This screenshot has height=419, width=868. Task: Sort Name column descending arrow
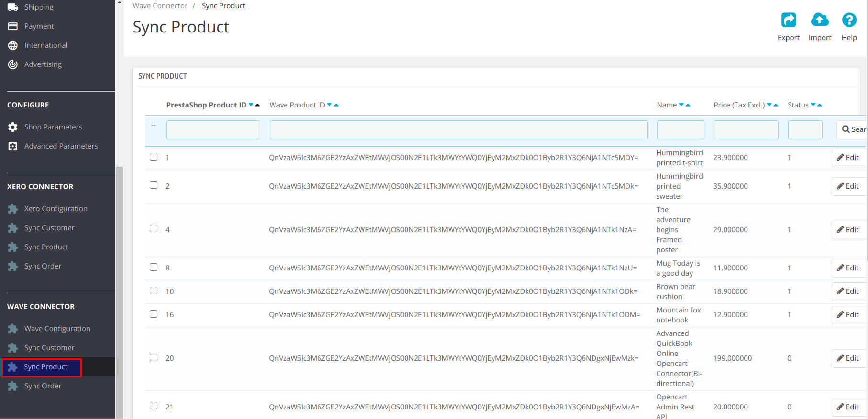click(x=681, y=105)
